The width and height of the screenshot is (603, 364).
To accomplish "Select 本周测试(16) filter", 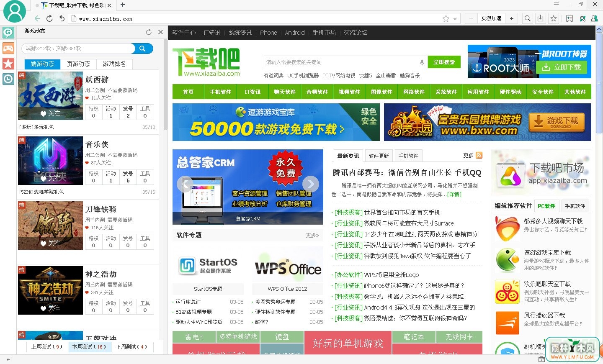I will (89, 347).
